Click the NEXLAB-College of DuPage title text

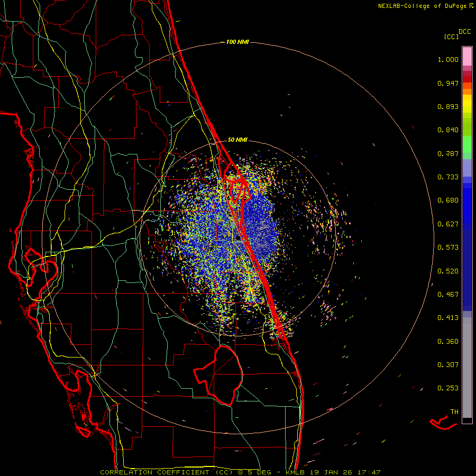(422, 6)
